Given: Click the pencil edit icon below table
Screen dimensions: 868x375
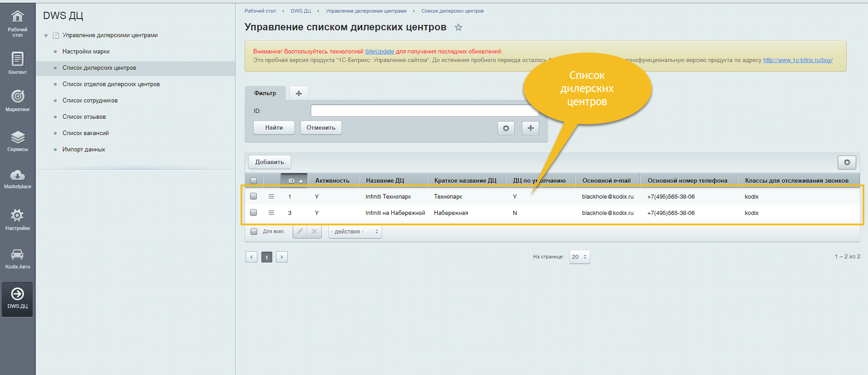Looking at the screenshot, I should point(300,231).
